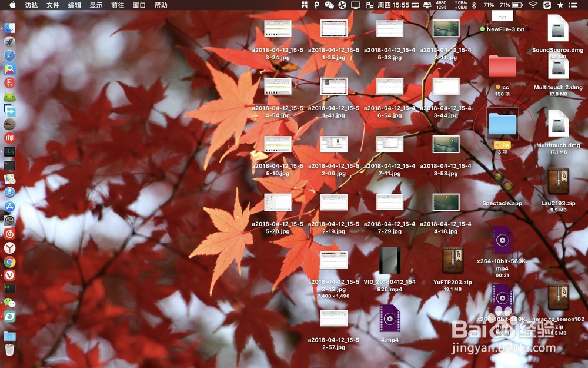Viewport: 588px width, 368px height.
Task: Open NetEase Music red icon in Dock
Action: (x=10, y=234)
